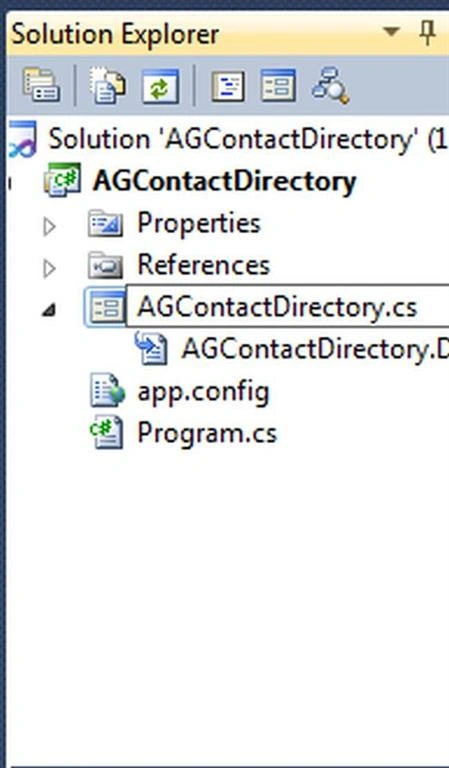Select the Properties folder
The height and width of the screenshot is (768, 449).
coord(199,223)
